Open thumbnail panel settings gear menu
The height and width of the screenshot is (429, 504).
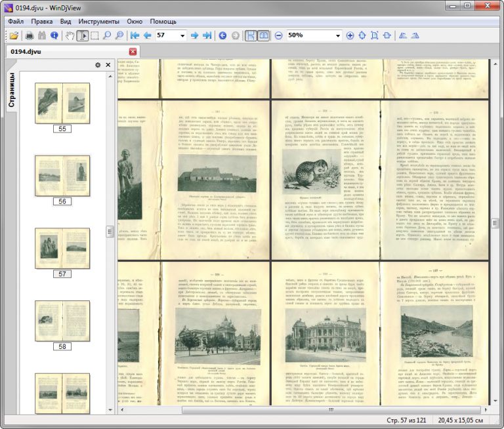[x=98, y=65]
